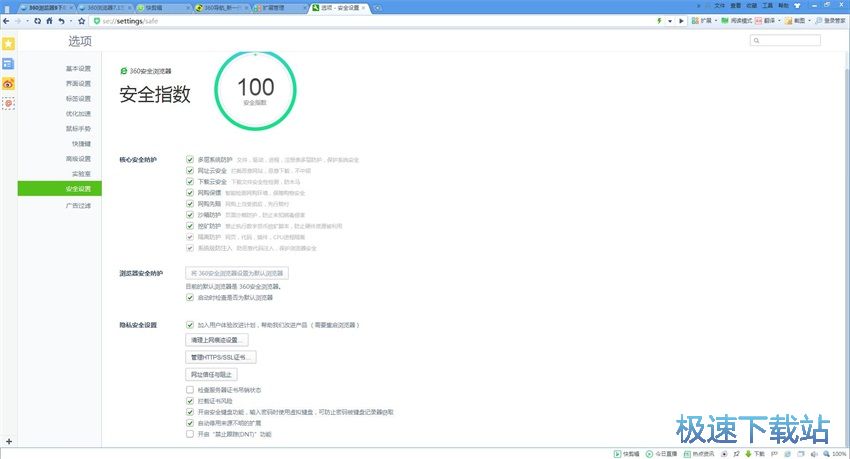Open the blue news panel icon in the sidebar

8,64
